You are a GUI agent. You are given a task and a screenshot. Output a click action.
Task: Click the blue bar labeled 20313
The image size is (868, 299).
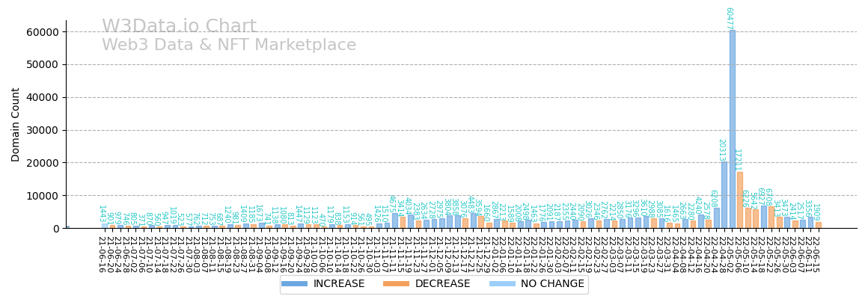coord(724,195)
